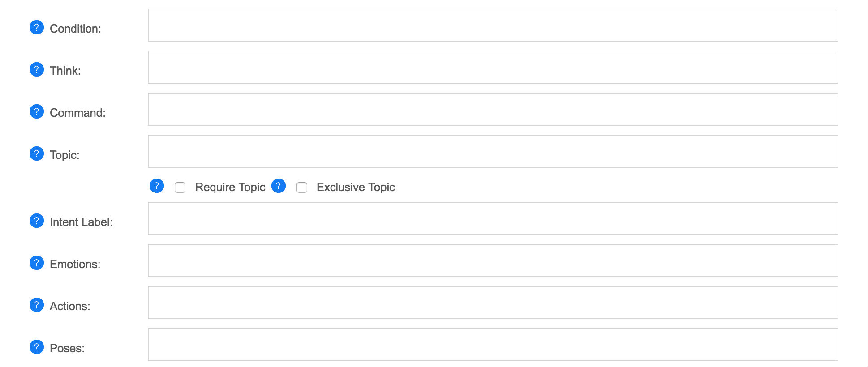Viewport: 868px width, 367px height.
Task: Focus the Think text field
Action: pos(493,67)
